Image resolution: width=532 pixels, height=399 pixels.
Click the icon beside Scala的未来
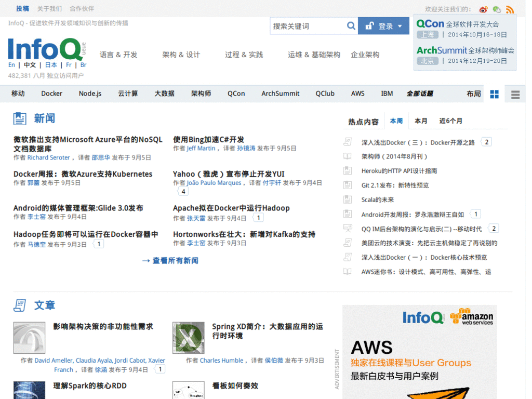(x=348, y=199)
